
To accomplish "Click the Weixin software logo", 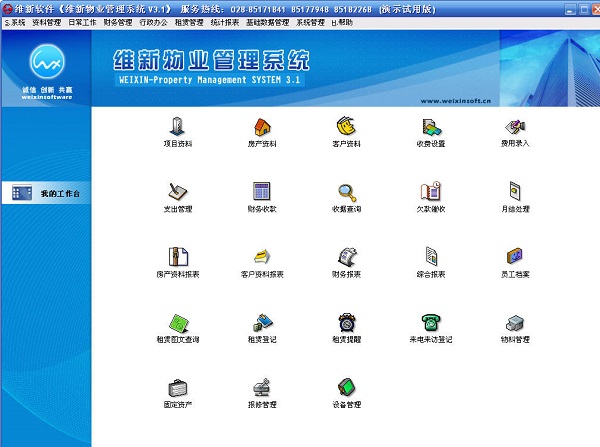I will [47, 62].
